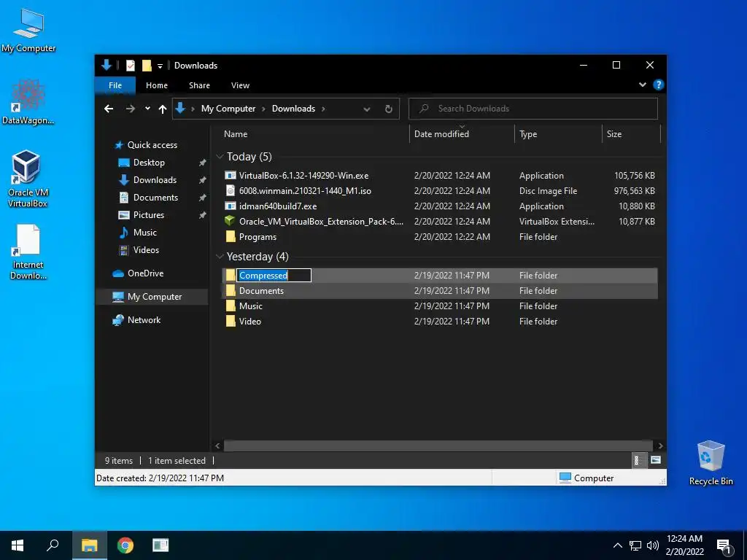
Task: Open the recent locations dropdown arrow
Action: tap(147, 109)
